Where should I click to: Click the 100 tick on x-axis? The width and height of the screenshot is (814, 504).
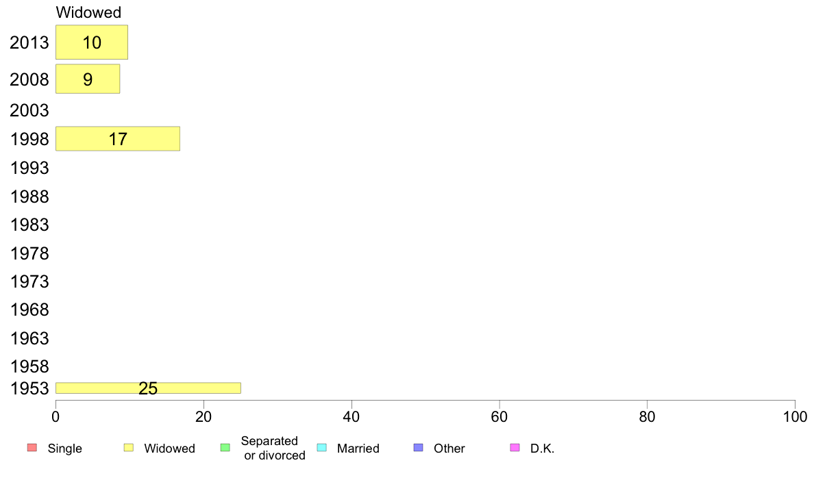[x=795, y=417]
